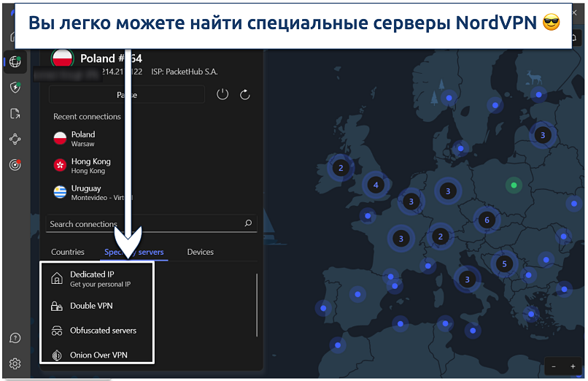The width and height of the screenshot is (588, 381).
Task: Pause the VPN connection
Action: (127, 95)
